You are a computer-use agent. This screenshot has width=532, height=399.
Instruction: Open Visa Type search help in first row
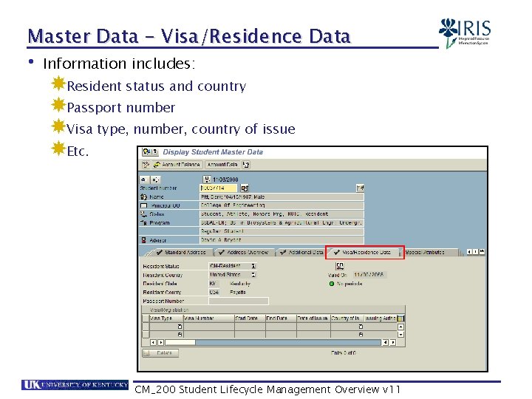pyautogui.click(x=180, y=327)
